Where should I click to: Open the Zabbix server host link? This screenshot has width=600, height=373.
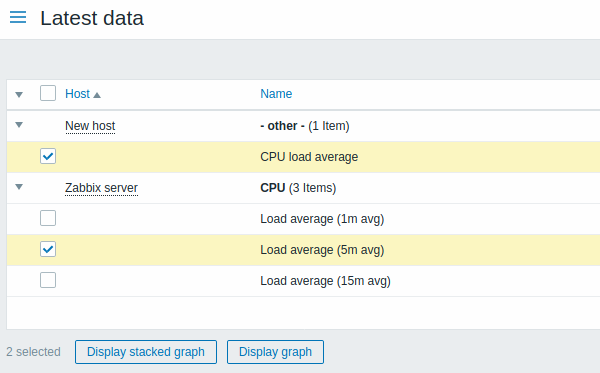pyautogui.click(x=101, y=188)
